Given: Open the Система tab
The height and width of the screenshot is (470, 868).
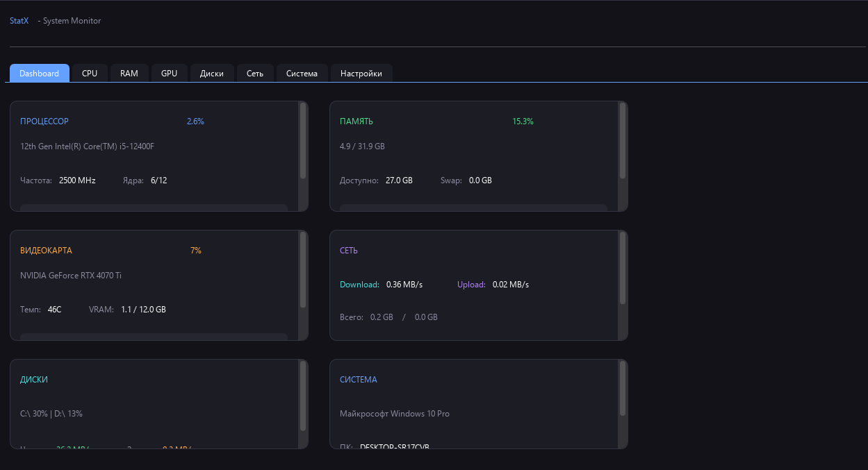Looking at the screenshot, I should [302, 73].
